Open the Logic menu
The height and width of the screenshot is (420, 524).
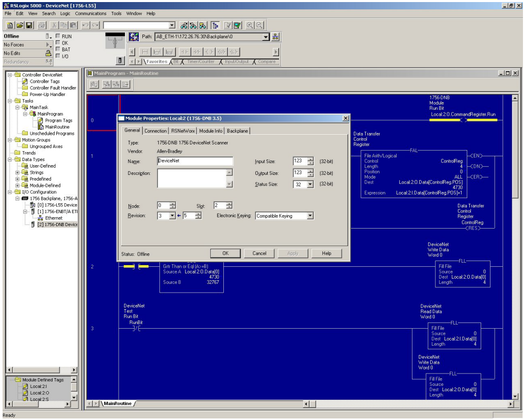[x=65, y=13]
